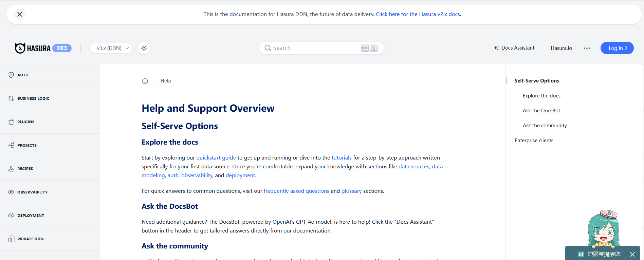Open the data sources link
Viewport: 644px width, 260px height.
[414, 167]
